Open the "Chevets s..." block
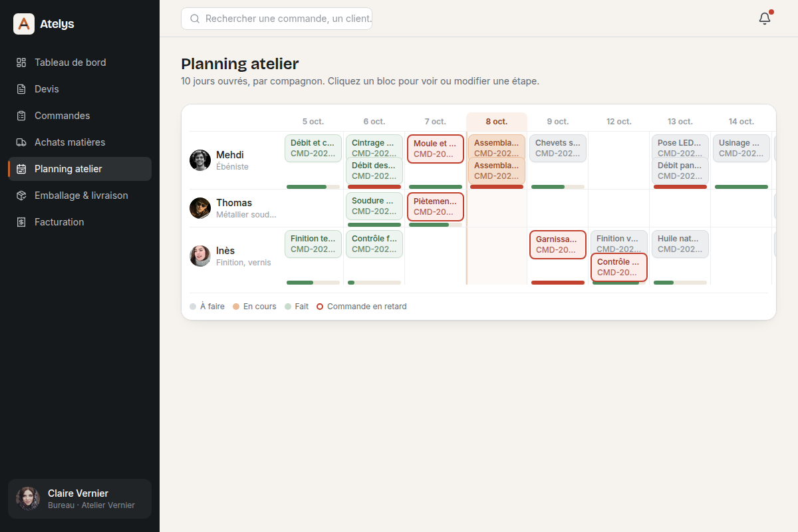The height and width of the screenshot is (532, 798). point(558,148)
